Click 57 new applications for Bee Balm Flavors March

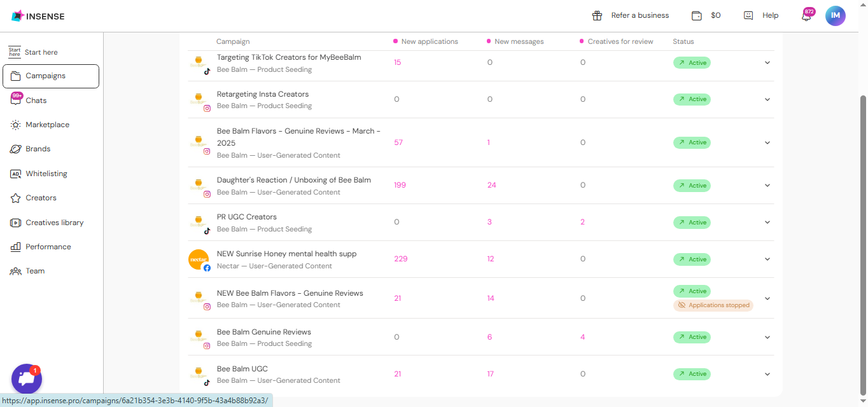coord(398,142)
